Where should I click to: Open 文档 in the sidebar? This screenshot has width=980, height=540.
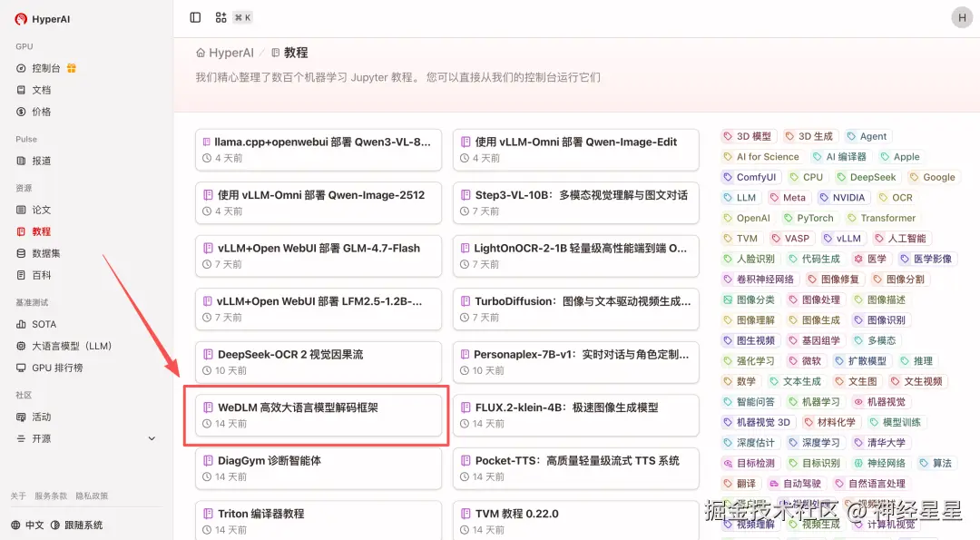(x=34, y=90)
